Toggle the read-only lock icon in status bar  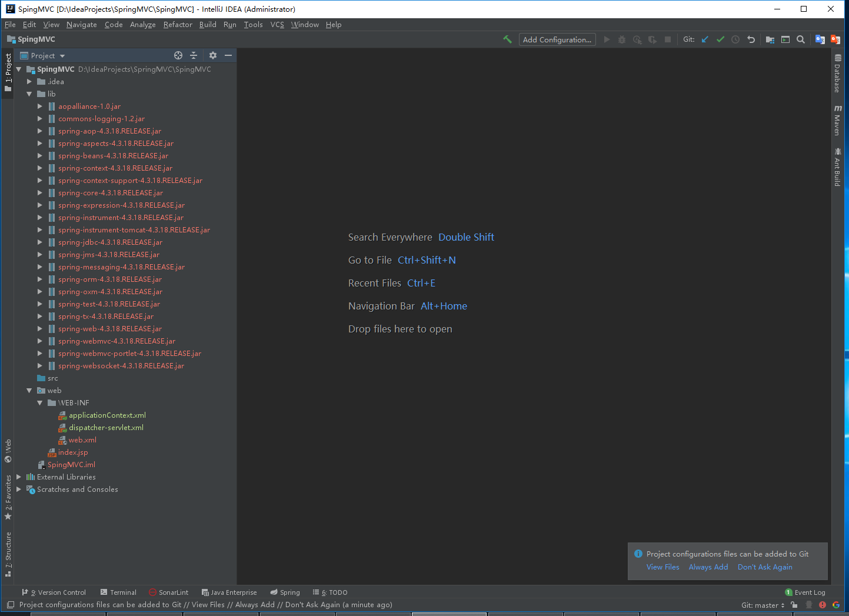(794, 605)
